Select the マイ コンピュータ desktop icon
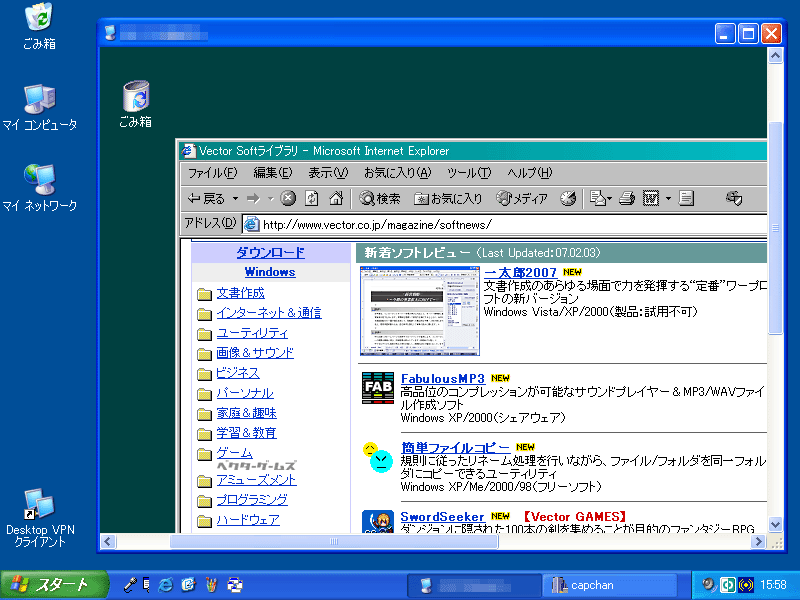Image resolution: width=800 pixels, height=600 pixels. 40,108
